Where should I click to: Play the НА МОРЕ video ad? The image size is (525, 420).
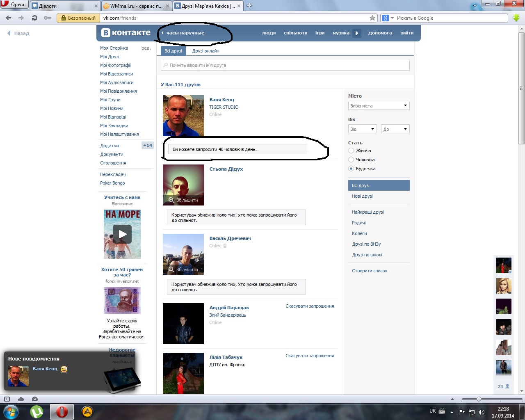(122, 234)
